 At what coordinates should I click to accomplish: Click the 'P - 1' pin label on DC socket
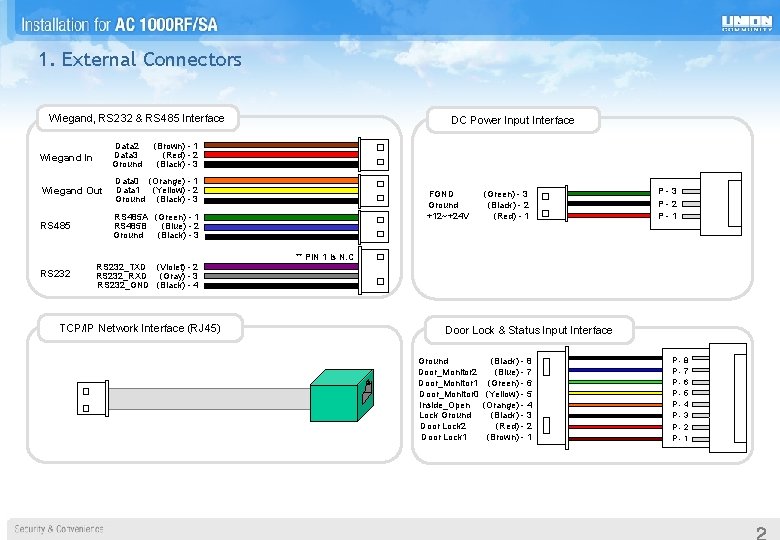pyautogui.click(x=667, y=216)
